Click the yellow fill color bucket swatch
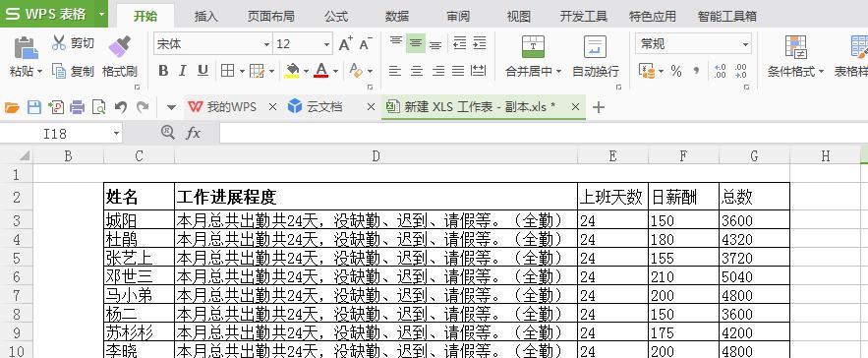Screen dimensions: 868x358 pyautogui.click(x=292, y=71)
